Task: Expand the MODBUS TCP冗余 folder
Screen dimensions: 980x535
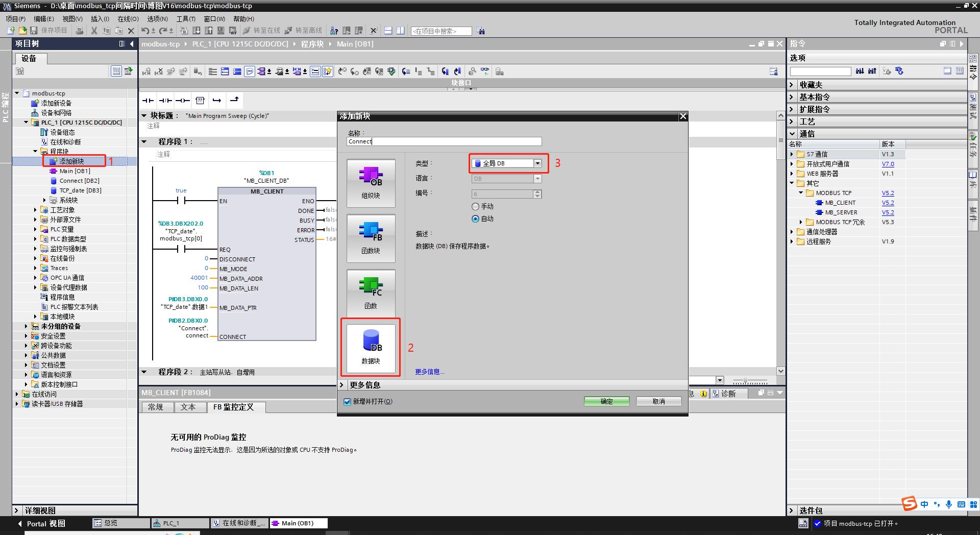Action: coord(801,222)
